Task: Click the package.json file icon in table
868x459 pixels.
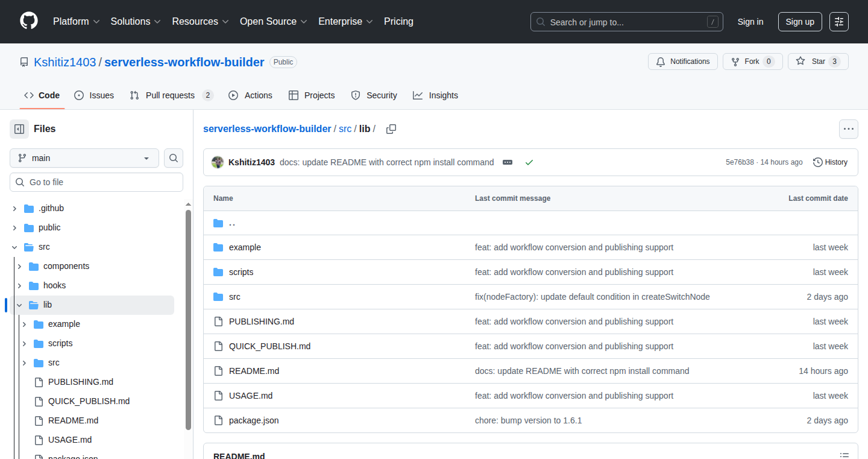Action: (x=218, y=420)
